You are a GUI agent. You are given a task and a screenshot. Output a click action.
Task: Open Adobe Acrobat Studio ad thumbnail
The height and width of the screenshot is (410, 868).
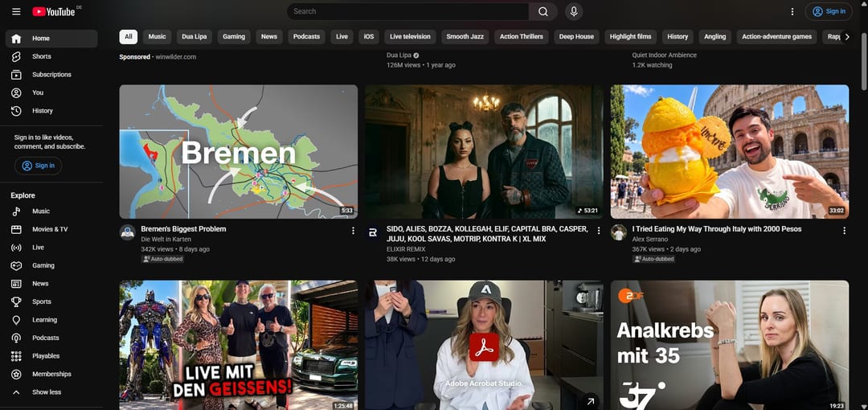tap(484, 345)
